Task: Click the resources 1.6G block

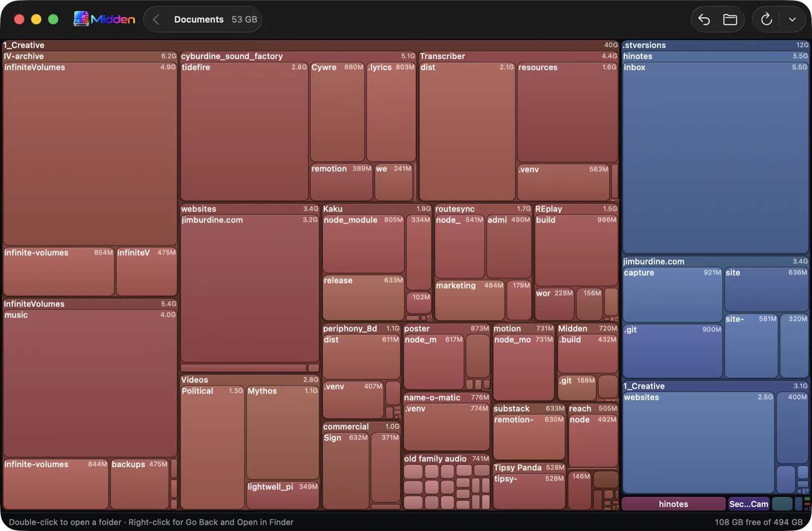Action: (x=567, y=112)
